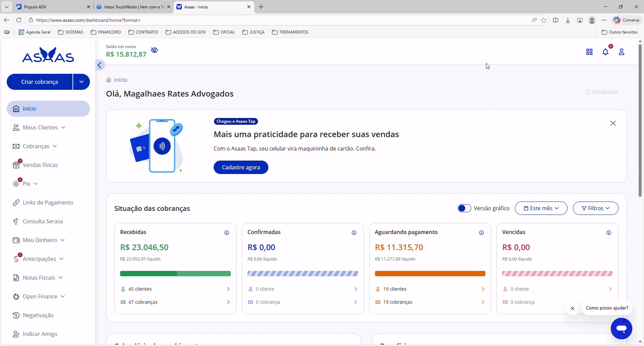
Task: Open the Criar cobrança dropdown arrow
Action: 81,82
